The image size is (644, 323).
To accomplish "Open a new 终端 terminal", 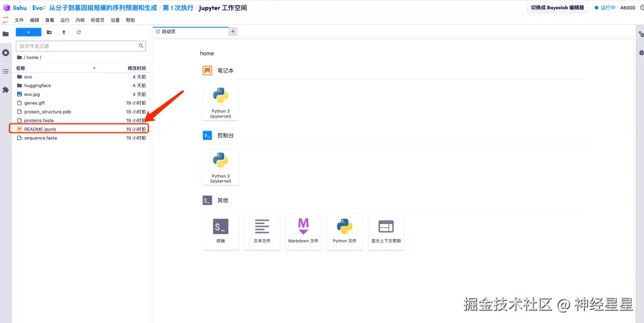I will point(221,231).
